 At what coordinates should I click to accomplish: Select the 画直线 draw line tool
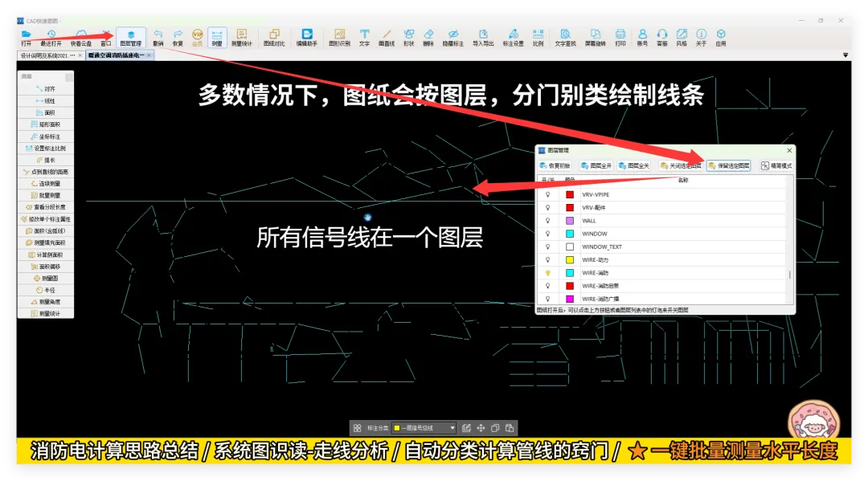pyautogui.click(x=387, y=38)
